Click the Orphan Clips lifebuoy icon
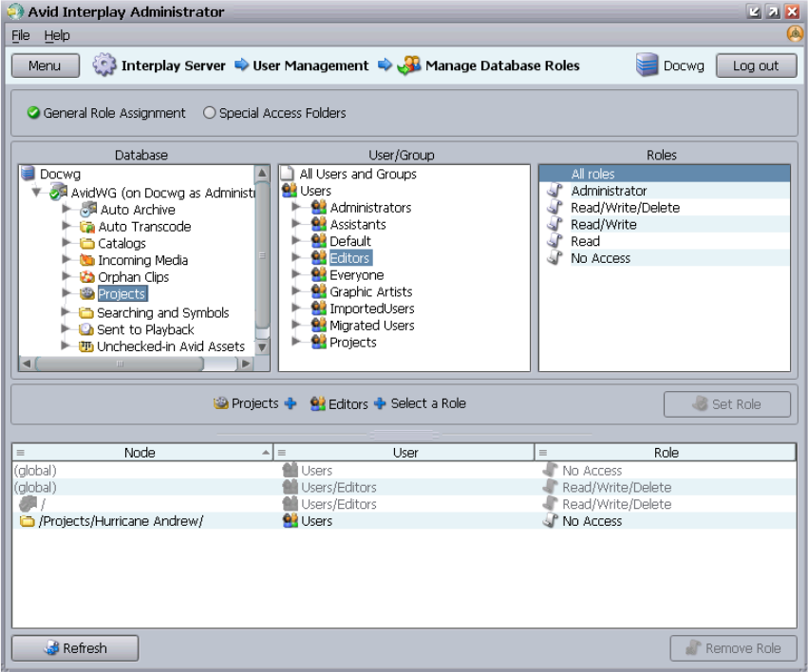 [x=87, y=277]
